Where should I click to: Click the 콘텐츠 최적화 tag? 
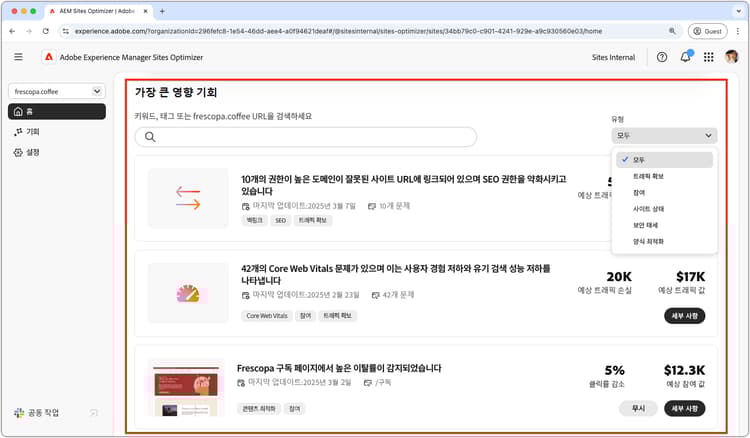(x=259, y=409)
